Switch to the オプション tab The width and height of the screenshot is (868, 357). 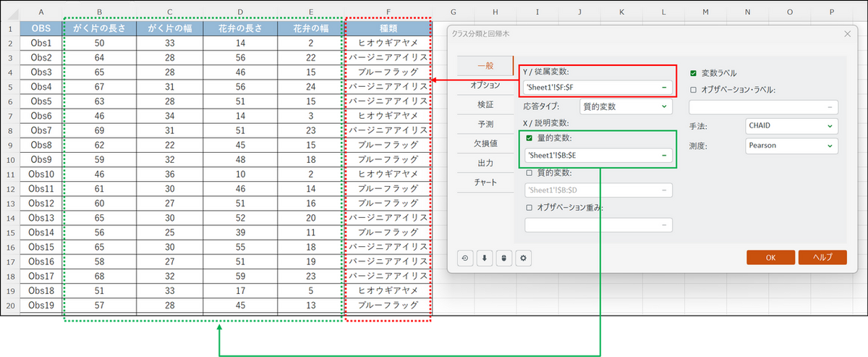[485, 85]
